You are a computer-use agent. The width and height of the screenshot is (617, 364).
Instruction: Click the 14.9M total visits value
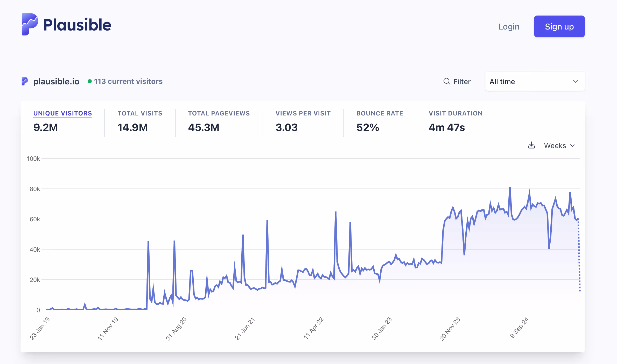point(132,127)
